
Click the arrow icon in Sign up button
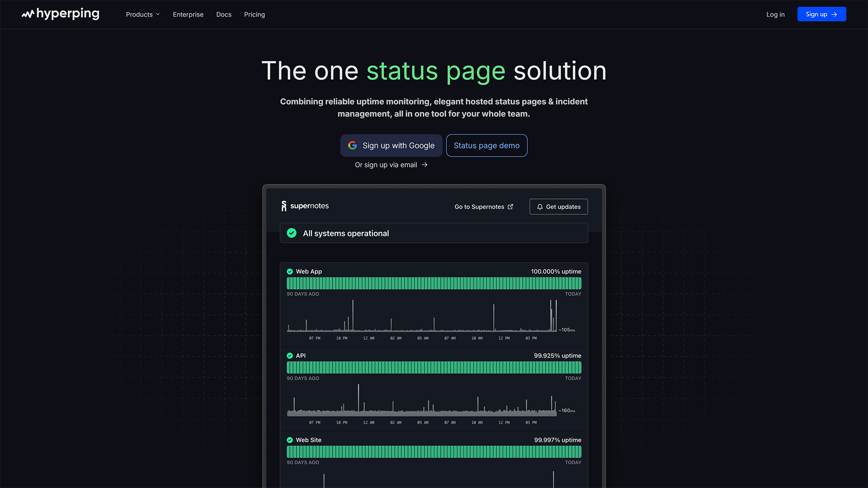point(834,14)
